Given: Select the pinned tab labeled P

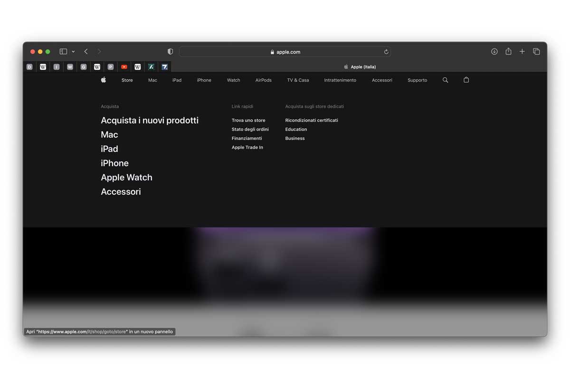Looking at the screenshot, I should [x=111, y=67].
